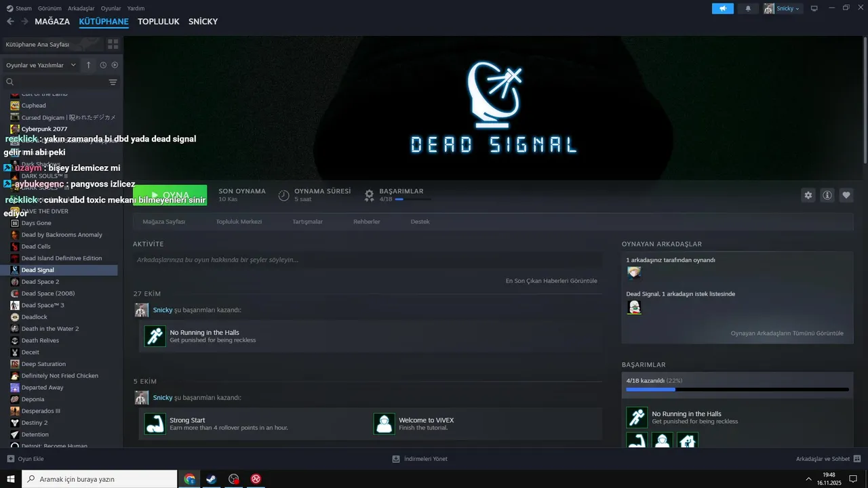The width and height of the screenshot is (868, 488).
Task: Switch to MAĞAZA tab
Action: click(x=52, y=22)
